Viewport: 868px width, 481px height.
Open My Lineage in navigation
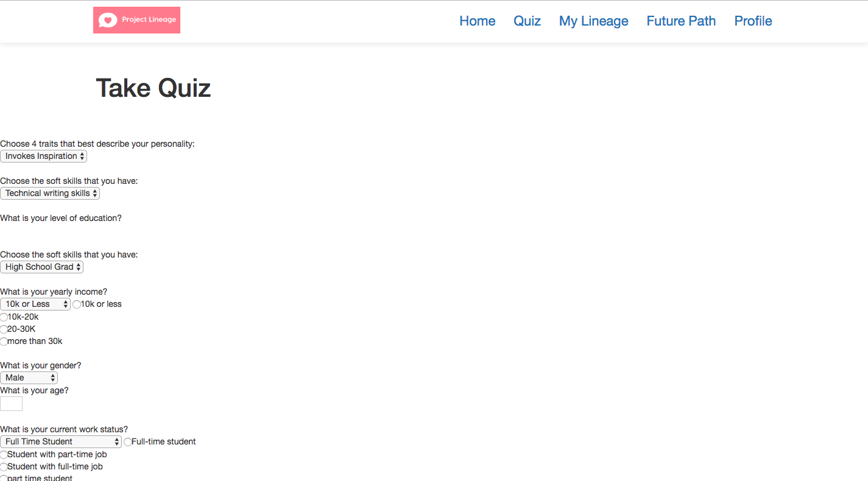click(x=594, y=21)
